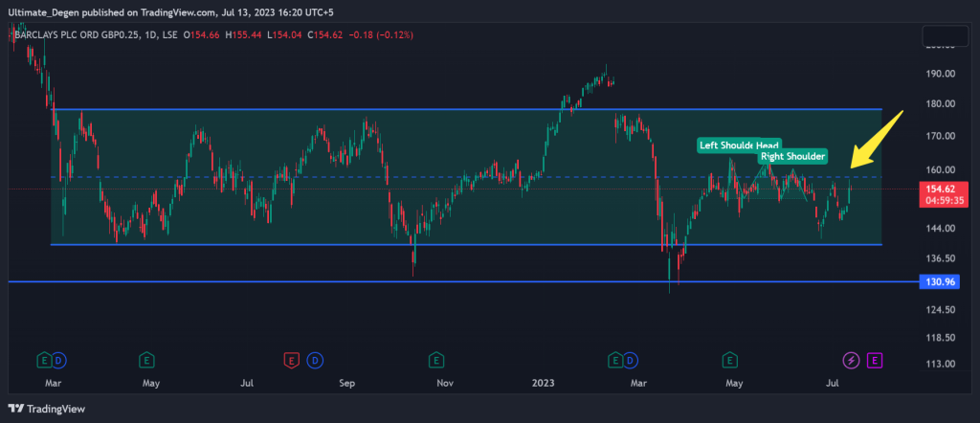This screenshot has height=423, width=980.
Task: Click the TradingView logo at the bottom
Action: [47, 409]
